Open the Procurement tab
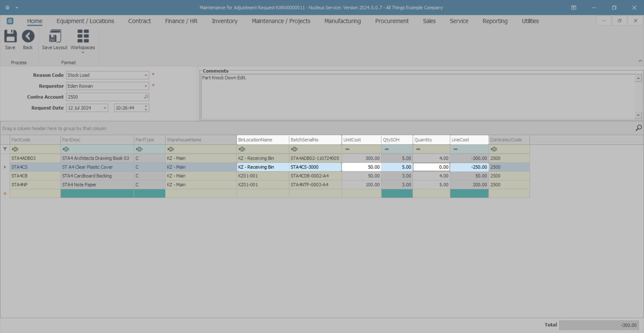This screenshot has height=333, width=644. tap(392, 21)
